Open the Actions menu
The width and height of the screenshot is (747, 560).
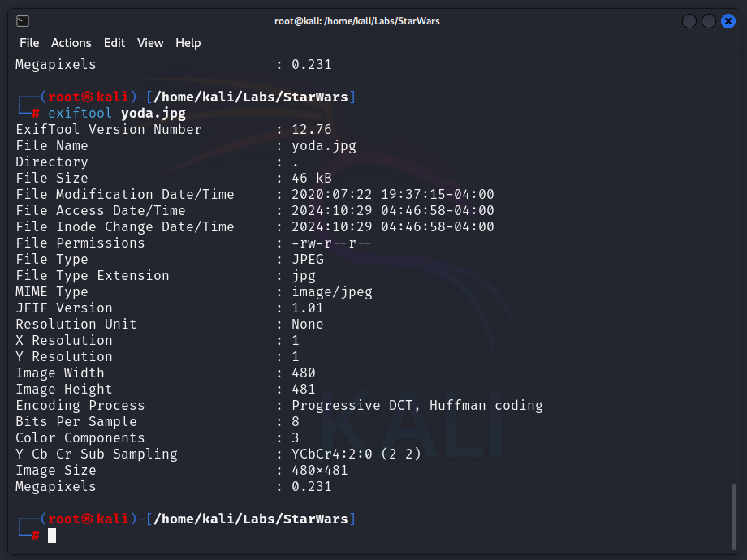pos(71,43)
